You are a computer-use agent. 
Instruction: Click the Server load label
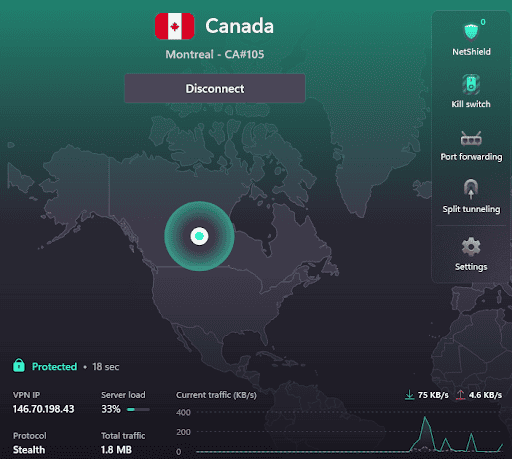123,395
